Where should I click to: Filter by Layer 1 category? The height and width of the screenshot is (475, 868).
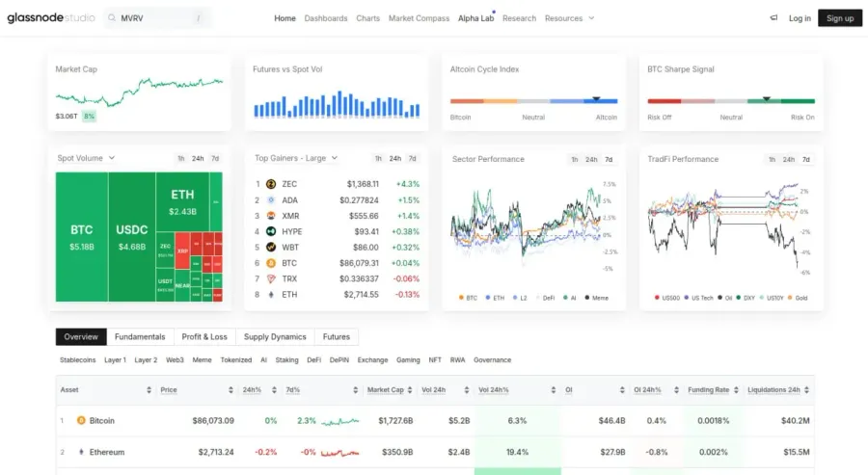coord(115,360)
